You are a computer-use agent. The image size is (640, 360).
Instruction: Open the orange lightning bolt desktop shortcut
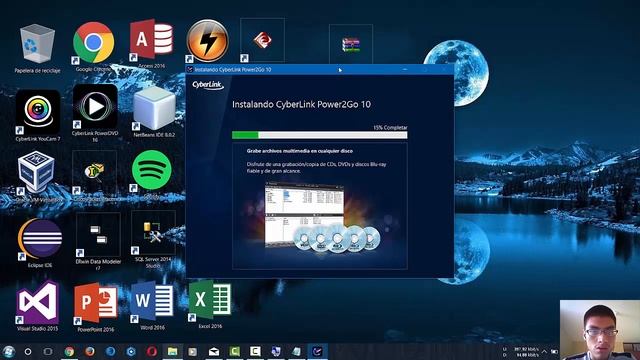click(x=207, y=41)
